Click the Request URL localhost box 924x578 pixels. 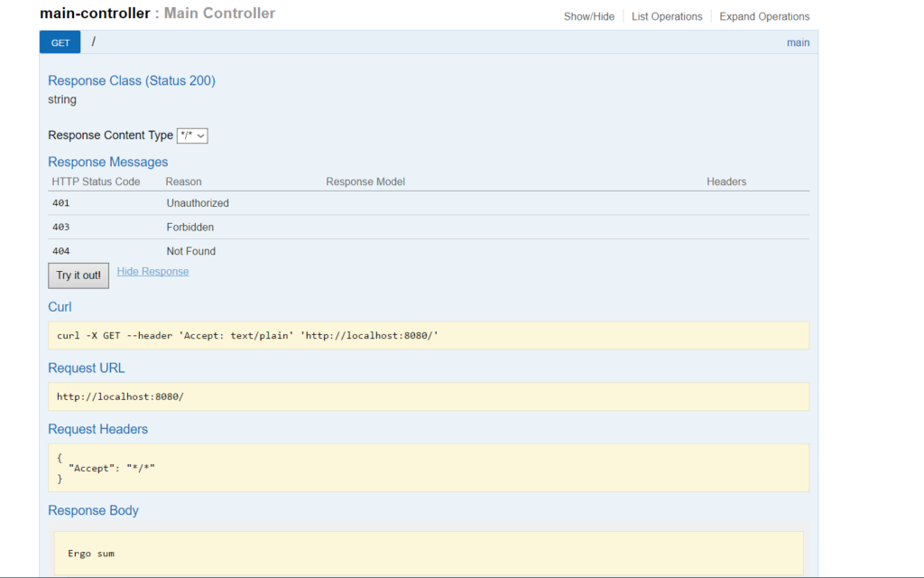tap(428, 396)
